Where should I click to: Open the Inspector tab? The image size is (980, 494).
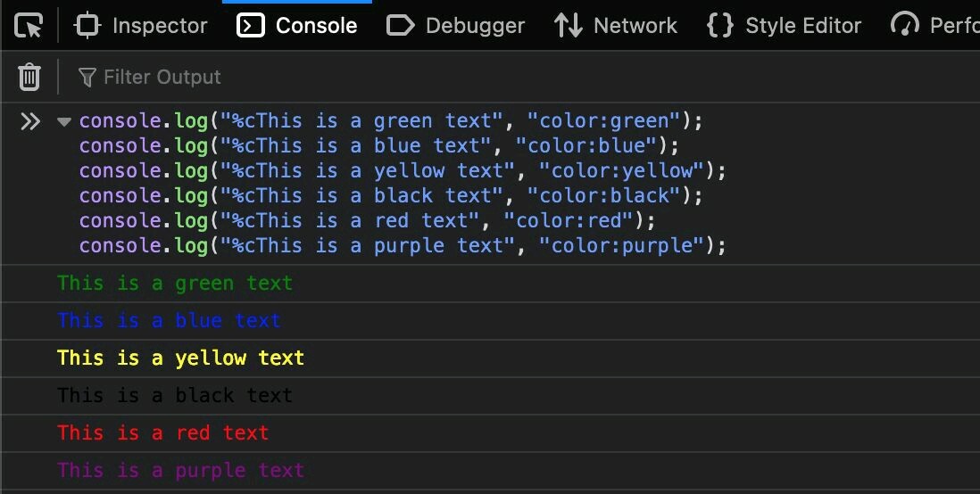tap(141, 26)
